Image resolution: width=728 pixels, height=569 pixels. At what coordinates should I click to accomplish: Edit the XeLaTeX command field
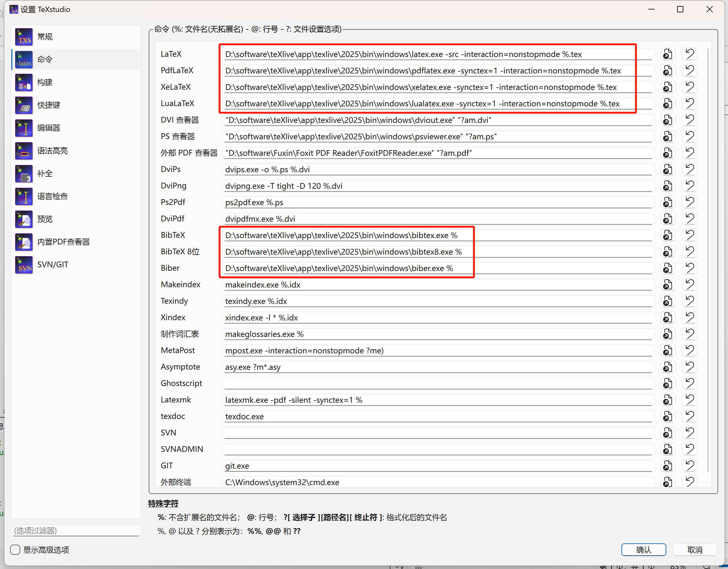pos(438,87)
